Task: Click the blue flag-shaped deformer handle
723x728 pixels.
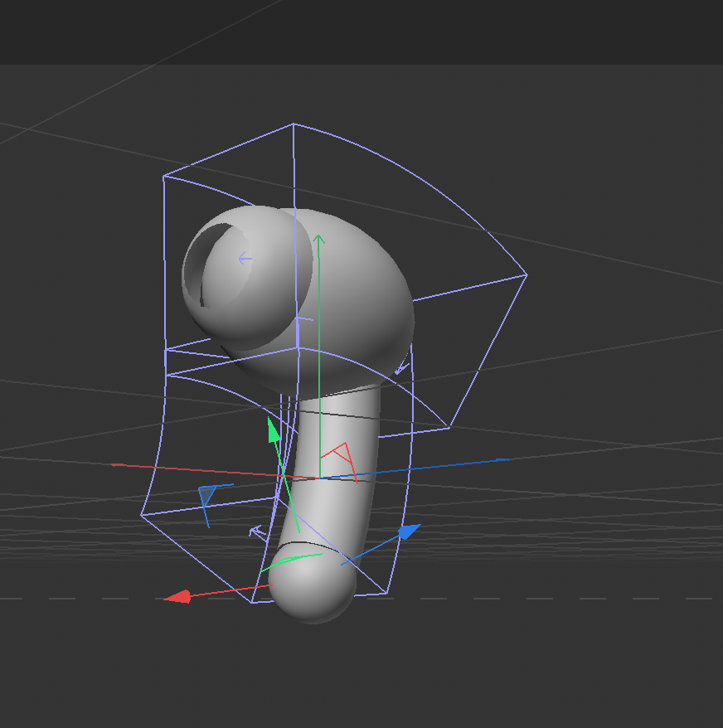Action: click(x=206, y=496)
